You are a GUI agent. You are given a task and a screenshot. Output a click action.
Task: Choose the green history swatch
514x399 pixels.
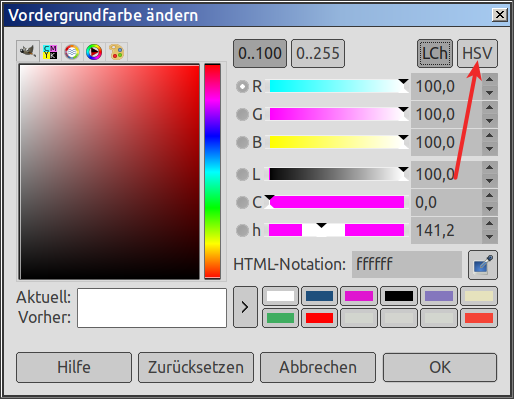click(x=280, y=318)
